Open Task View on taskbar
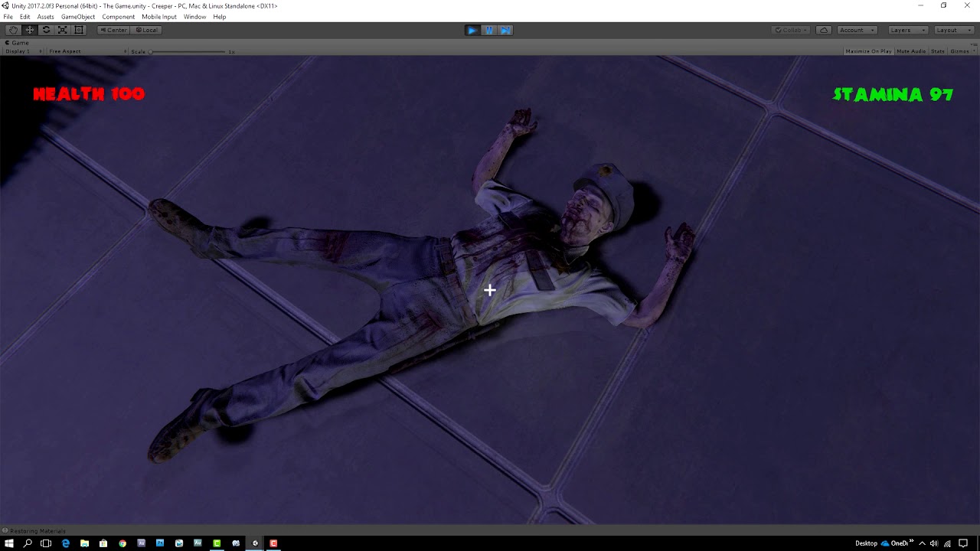This screenshot has width=980, height=551. [46, 543]
